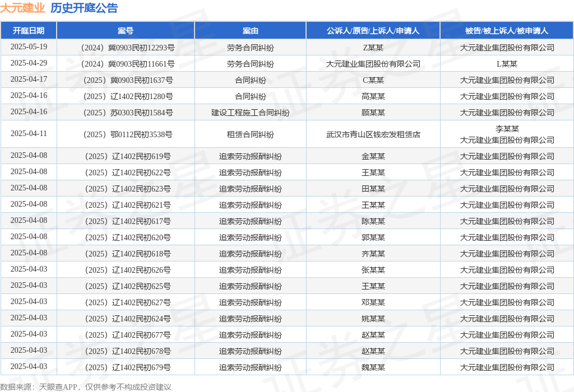The width and height of the screenshot is (574, 392).
Task: Click date cell 2025-04-29
Action: [x=29, y=63]
